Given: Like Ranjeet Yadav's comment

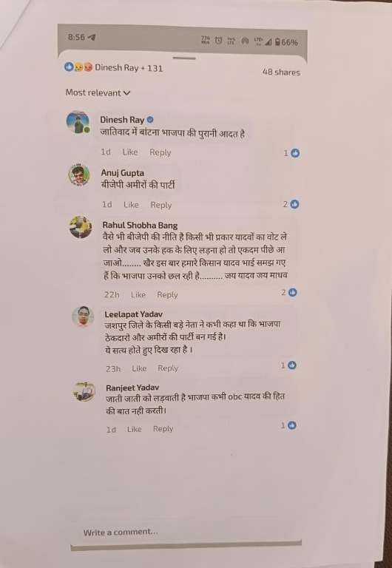Looking at the screenshot, I should pyautogui.click(x=134, y=429).
